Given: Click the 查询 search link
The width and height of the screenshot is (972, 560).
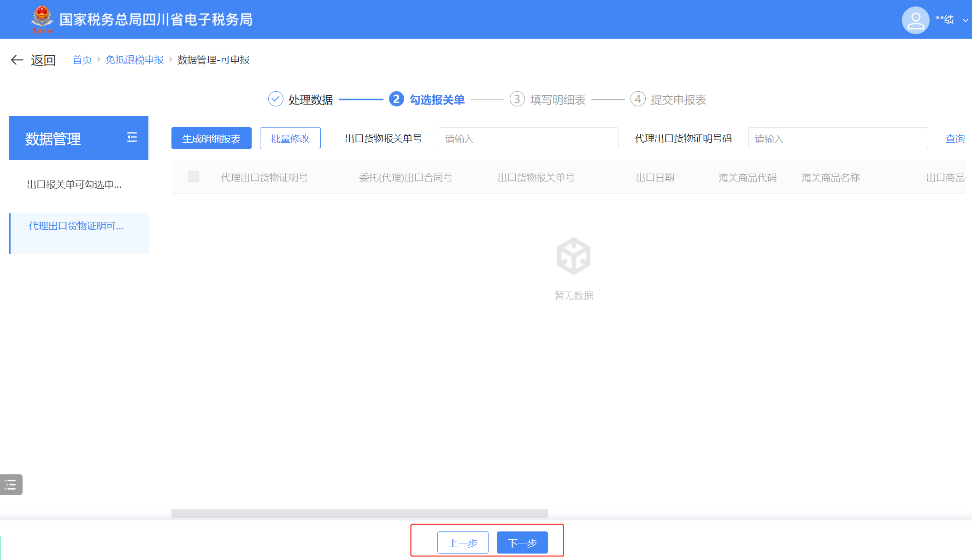Looking at the screenshot, I should coord(955,139).
